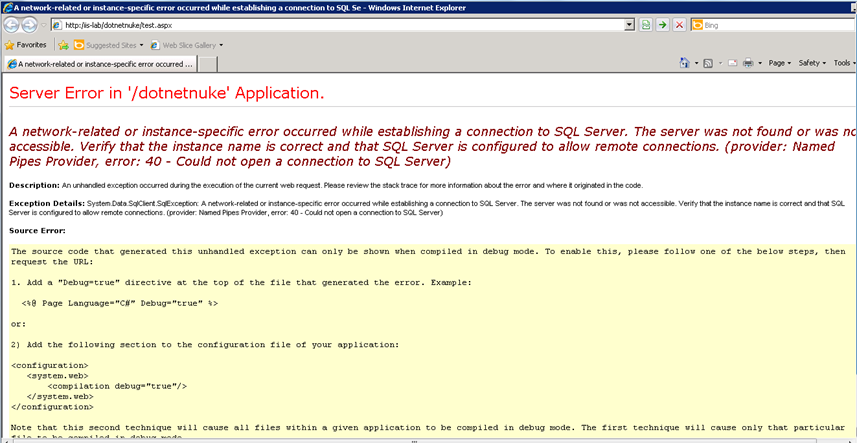Click the Read Mail envelope icon
This screenshot has width=857, height=443.
tap(732, 63)
